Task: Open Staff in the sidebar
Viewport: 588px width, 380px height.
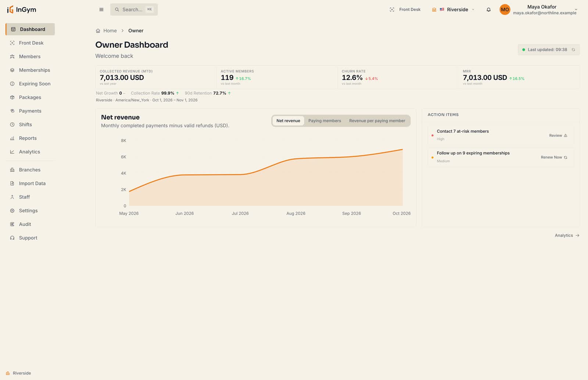Action: 30,197
